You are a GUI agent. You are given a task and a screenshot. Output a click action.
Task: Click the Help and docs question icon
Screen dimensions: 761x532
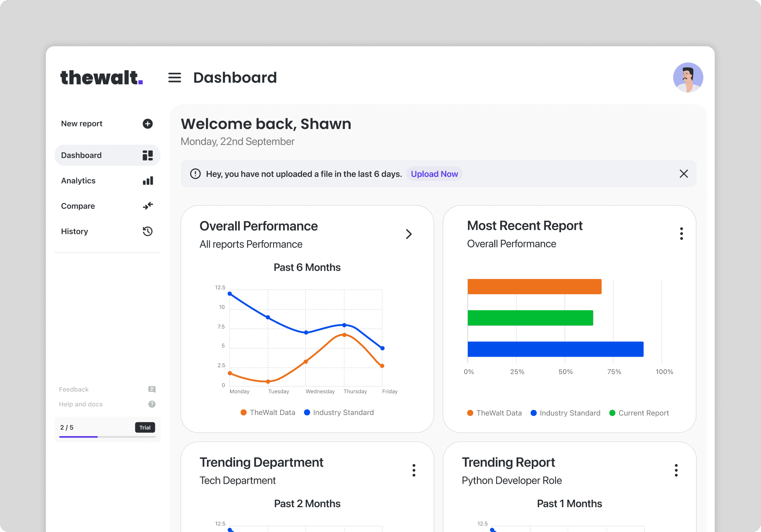coord(152,404)
